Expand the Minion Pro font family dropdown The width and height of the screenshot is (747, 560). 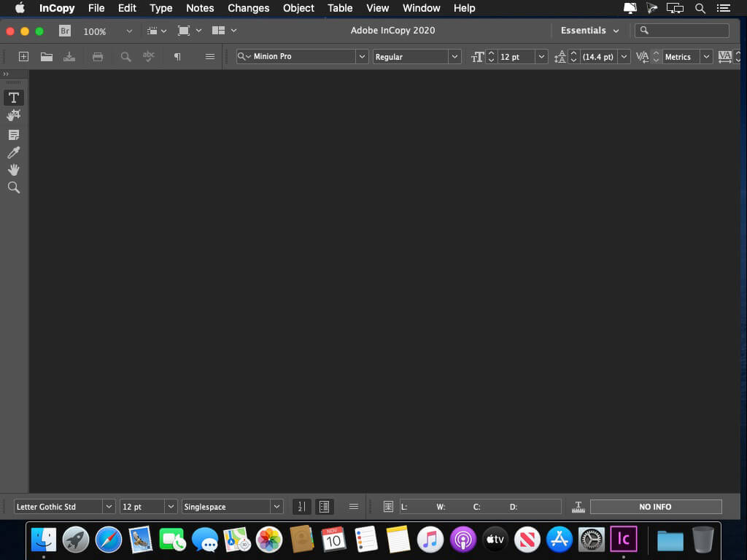point(362,57)
